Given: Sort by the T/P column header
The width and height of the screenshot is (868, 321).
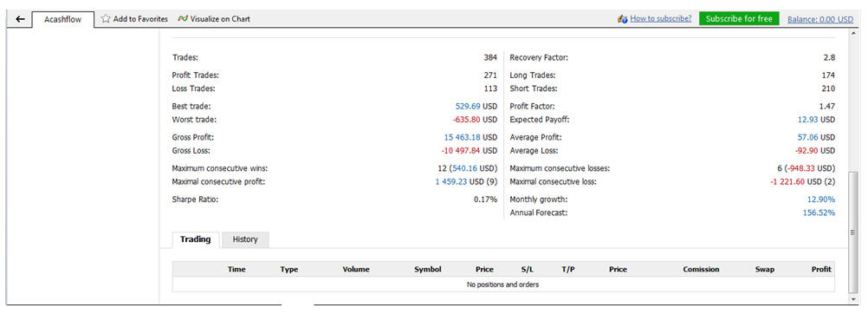Looking at the screenshot, I should tap(568, 270).
